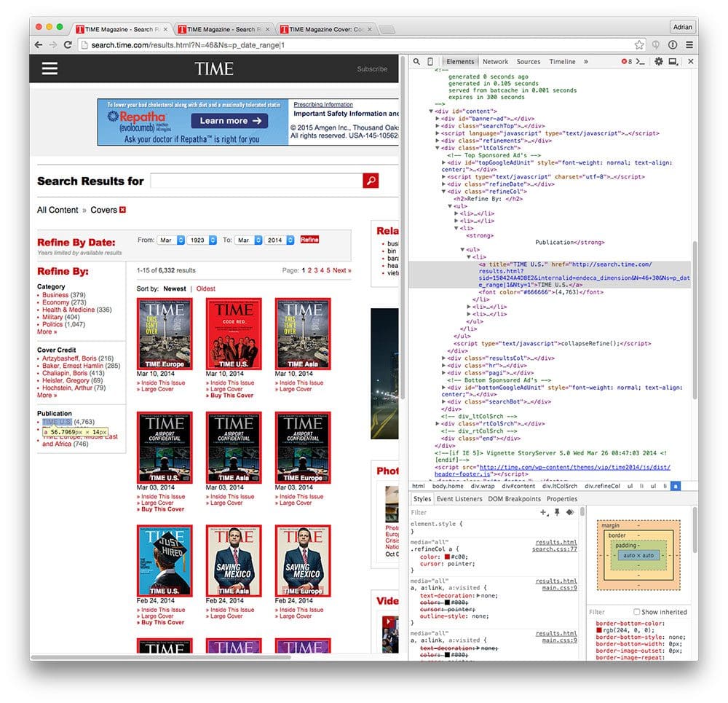Open the From year 1923 dropdown

(202, 240)
